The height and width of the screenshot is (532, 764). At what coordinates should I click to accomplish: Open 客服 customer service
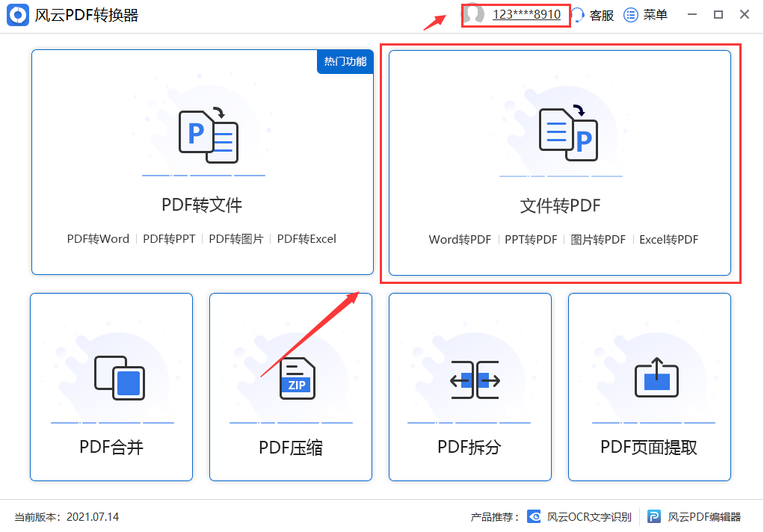601,16
